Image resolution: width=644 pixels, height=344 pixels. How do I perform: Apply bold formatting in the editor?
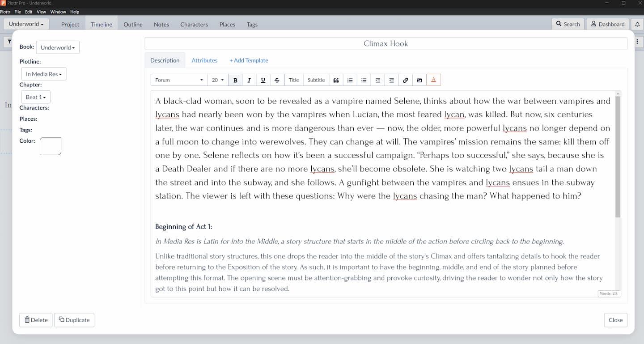point(235,80)
